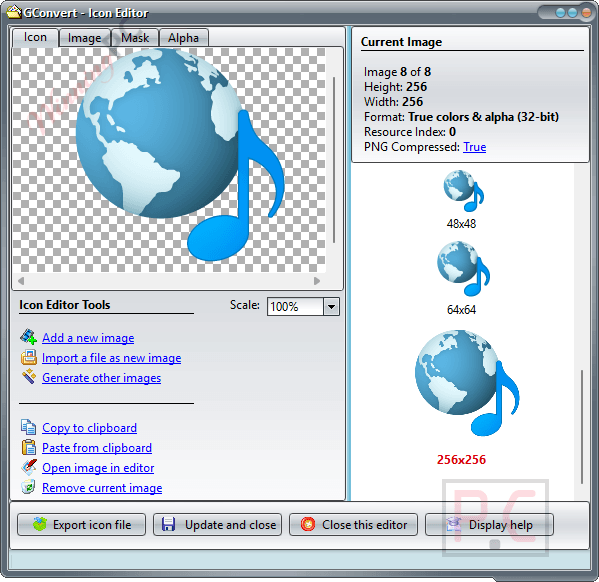Open Generate other images link
The width and height of the screenshot is (599, 582).
[102, 378]
